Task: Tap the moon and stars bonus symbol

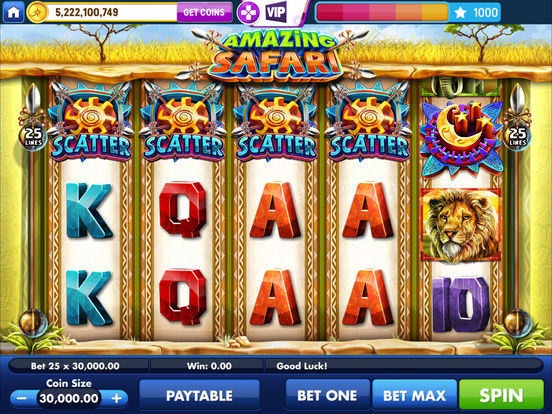Action: (x=461, y=138)
